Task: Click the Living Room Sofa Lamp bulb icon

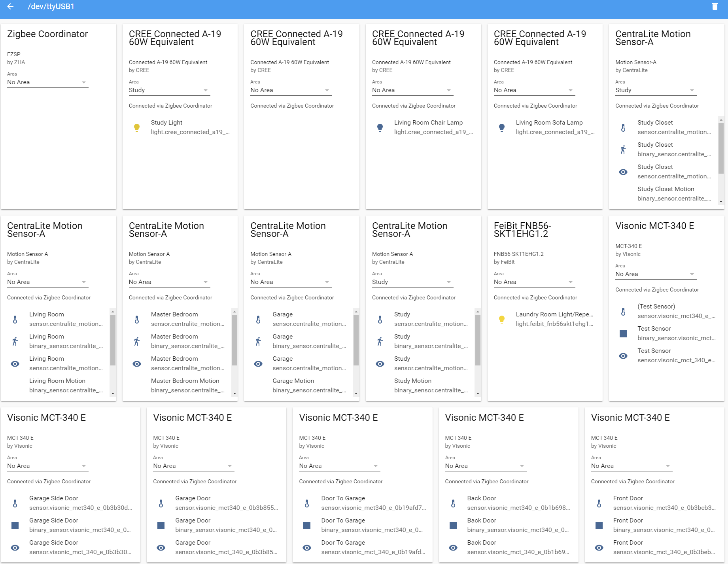Action: click(x=502, y=127)
